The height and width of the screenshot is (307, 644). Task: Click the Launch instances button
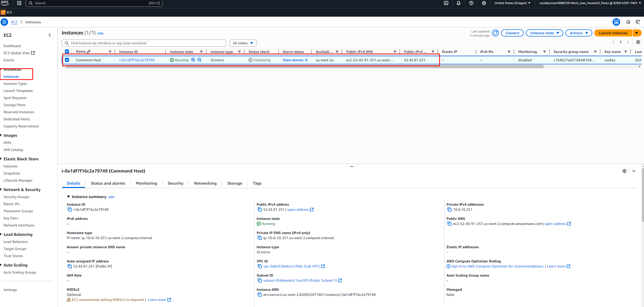[613, 33]
